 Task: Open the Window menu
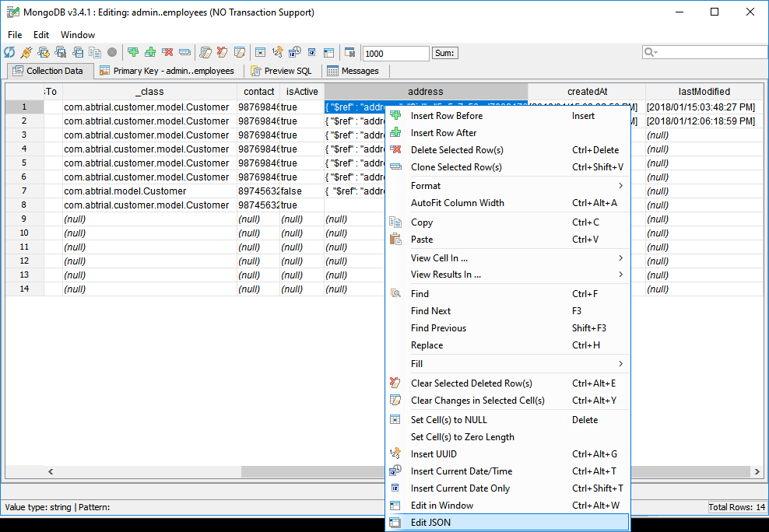[78, 35]
